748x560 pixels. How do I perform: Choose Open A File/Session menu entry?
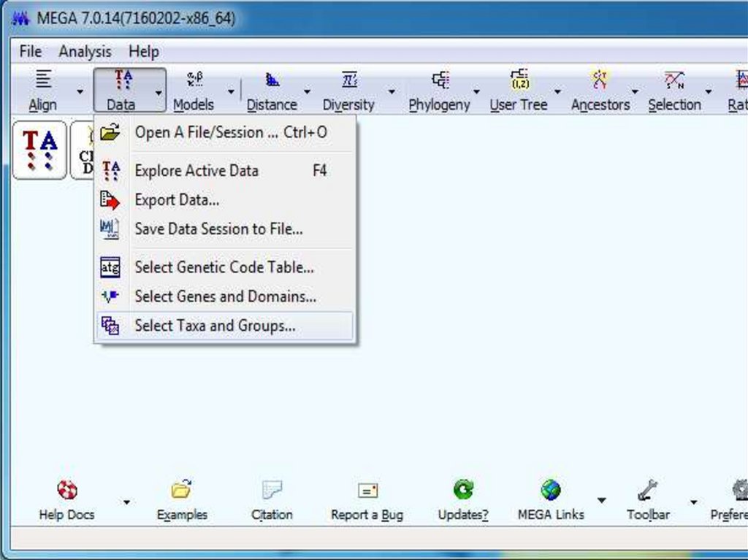point(225,132)
